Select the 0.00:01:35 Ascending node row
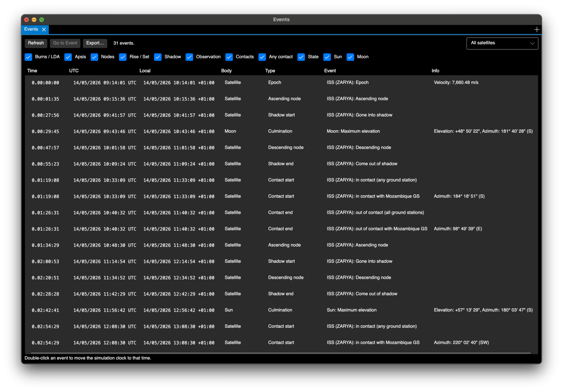 tap(281, 99)
